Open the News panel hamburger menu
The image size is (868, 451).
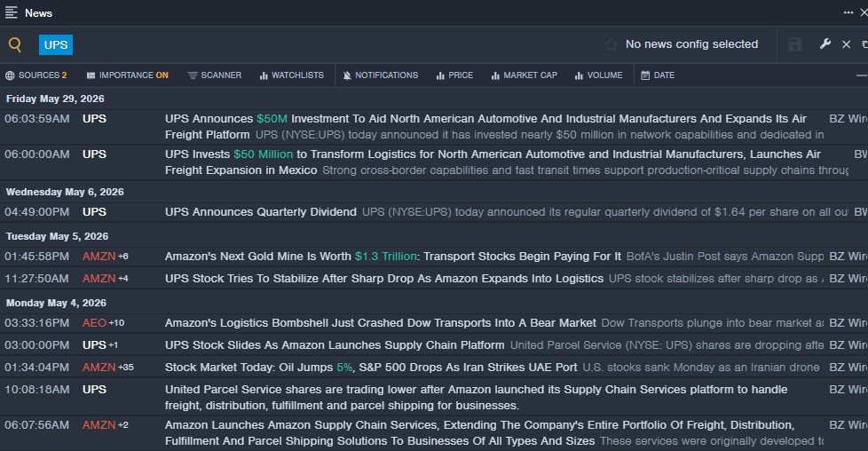pos(11,12)
